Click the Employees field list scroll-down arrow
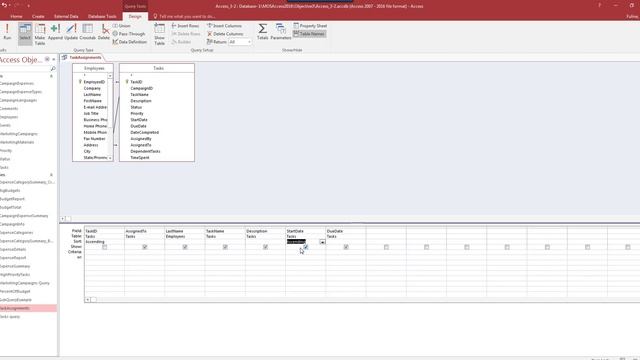Viewport: 640px width, 360px height. [110, 158]
